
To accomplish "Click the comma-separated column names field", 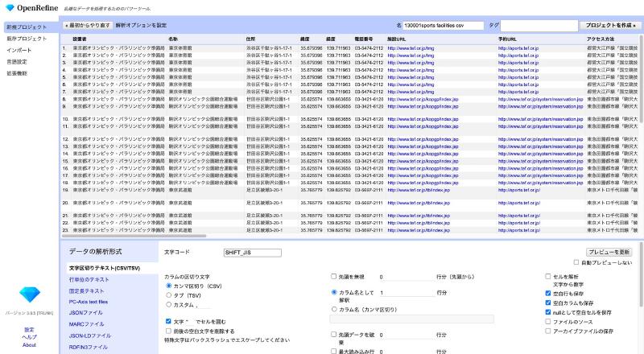I will (412, 319).
